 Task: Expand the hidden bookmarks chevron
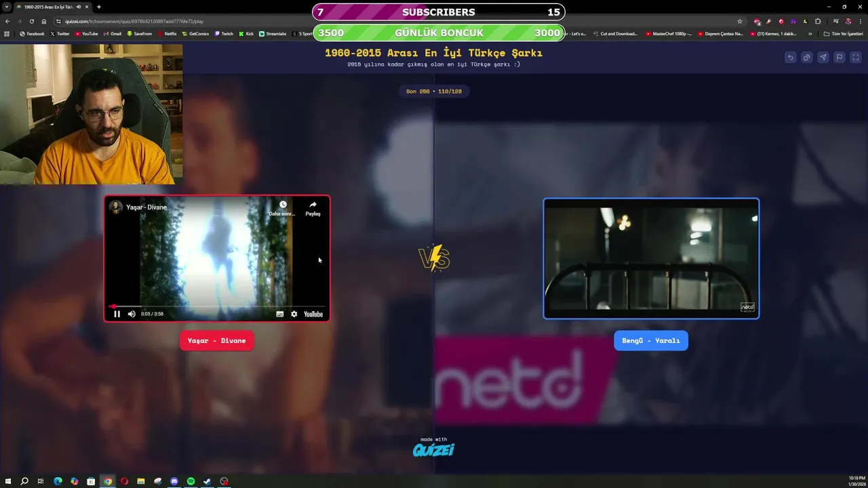click(810, 33)
